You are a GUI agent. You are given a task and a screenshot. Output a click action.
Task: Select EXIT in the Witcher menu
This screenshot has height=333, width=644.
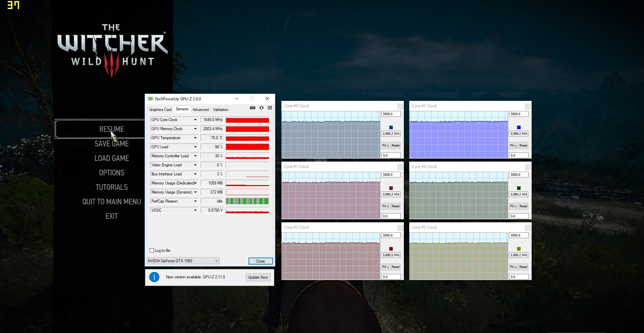[112, 216]
